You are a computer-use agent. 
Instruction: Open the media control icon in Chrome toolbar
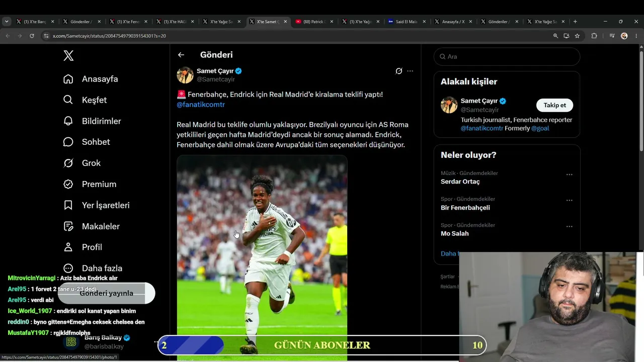(612, 36)
